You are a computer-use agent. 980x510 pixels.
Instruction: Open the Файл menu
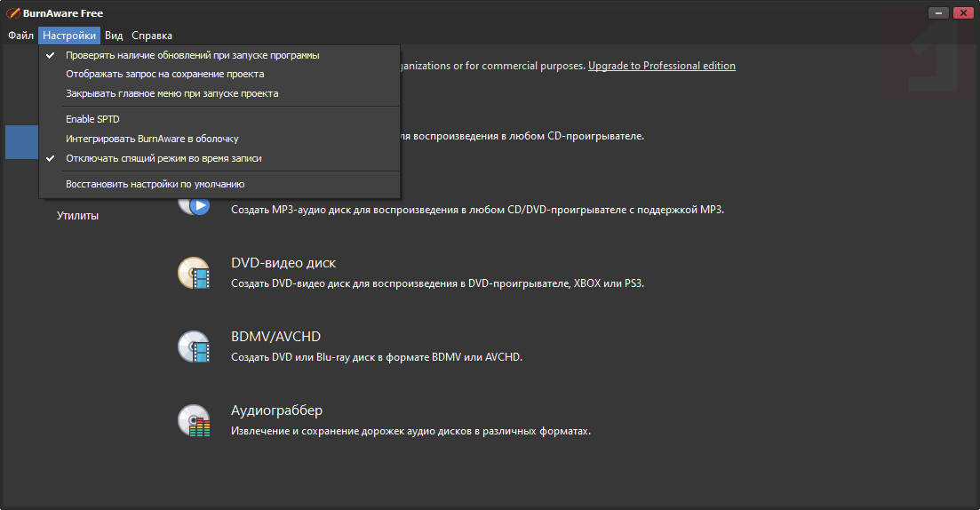tap(20, 36)
